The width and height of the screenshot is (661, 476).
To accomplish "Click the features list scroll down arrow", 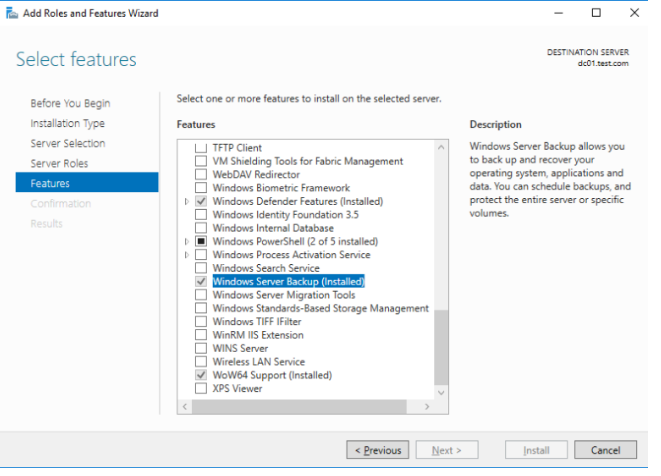I will (x=441, y=393).
